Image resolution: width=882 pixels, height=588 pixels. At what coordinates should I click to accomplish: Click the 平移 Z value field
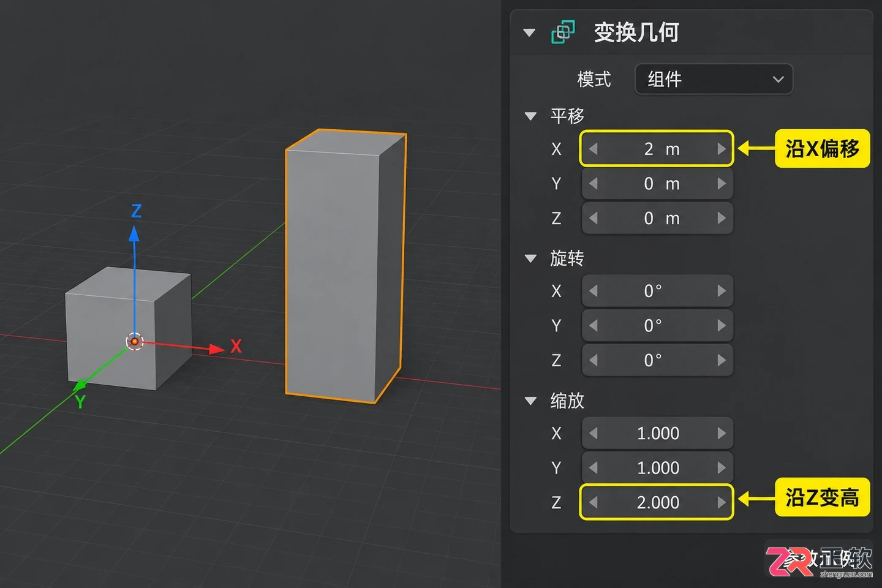pyautogui.click(x=657, y=218)
